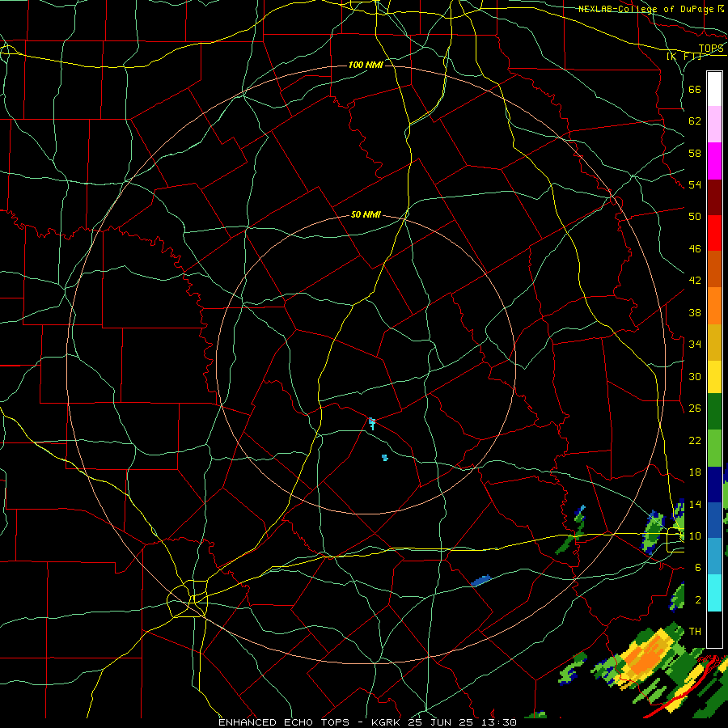The image size is (728, 728).
Task: Click the "2" legend value
Action: 698,600
